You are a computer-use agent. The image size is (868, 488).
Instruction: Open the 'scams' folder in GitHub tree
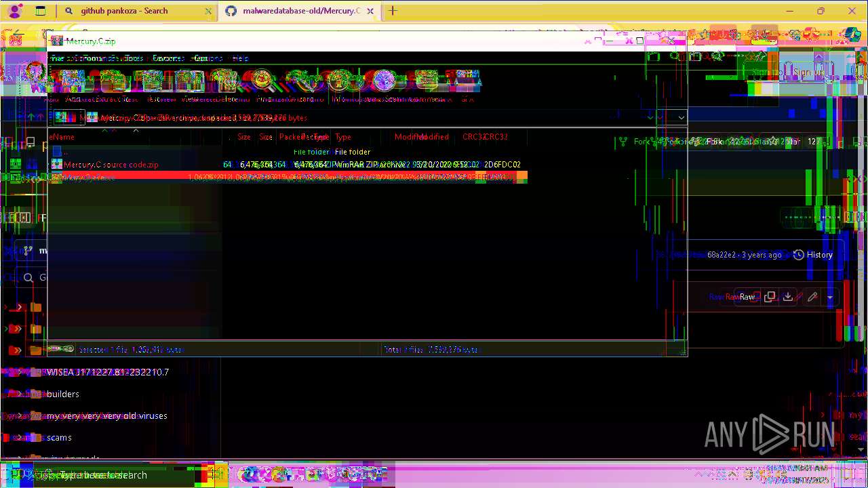pos(59,437)
